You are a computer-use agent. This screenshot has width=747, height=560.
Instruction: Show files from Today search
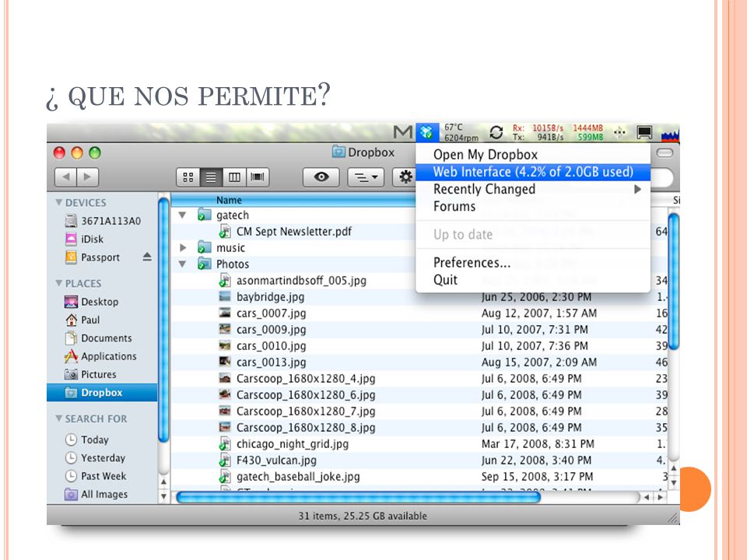tap(86, 439)
